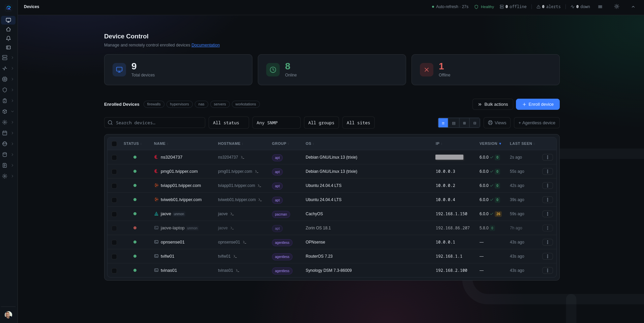Viewport: 644px width, 323px height.
Task: Open the All status filter dropdown
Action: tap(229, 123)
